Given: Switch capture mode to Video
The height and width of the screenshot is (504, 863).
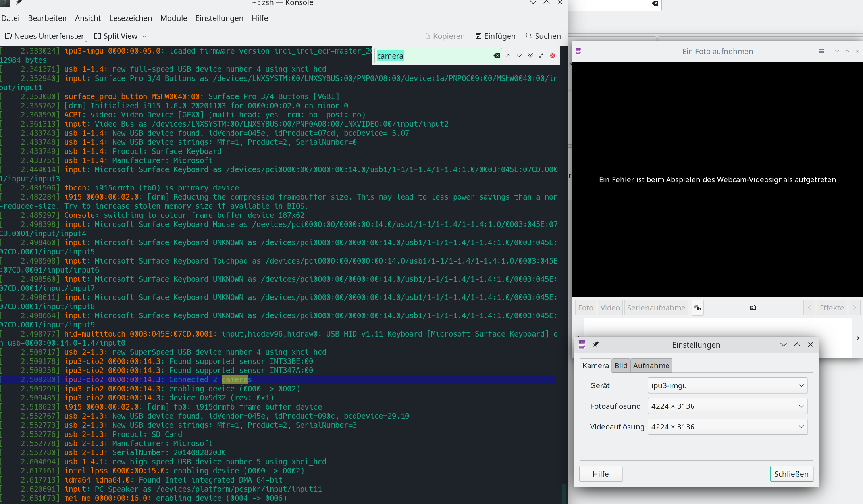Looking at the screenshot, I should [x=610, y=308].
